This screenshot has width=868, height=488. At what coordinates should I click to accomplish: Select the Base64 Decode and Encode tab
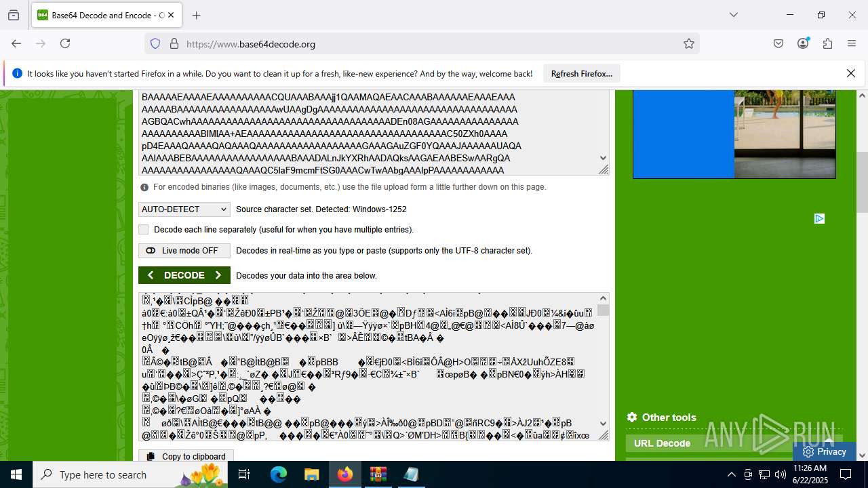pos(106,15)
